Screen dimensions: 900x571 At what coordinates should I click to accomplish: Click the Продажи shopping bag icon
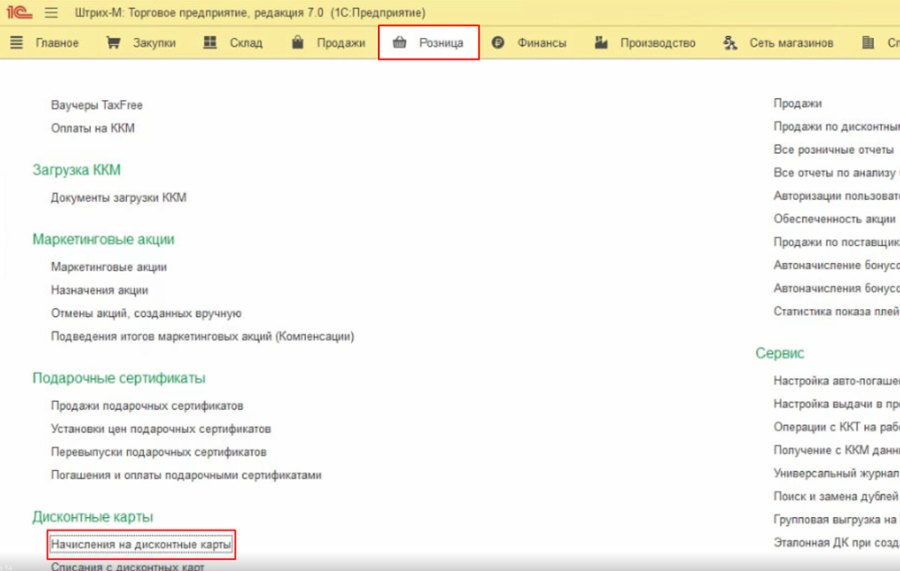(x=297, y=42)
